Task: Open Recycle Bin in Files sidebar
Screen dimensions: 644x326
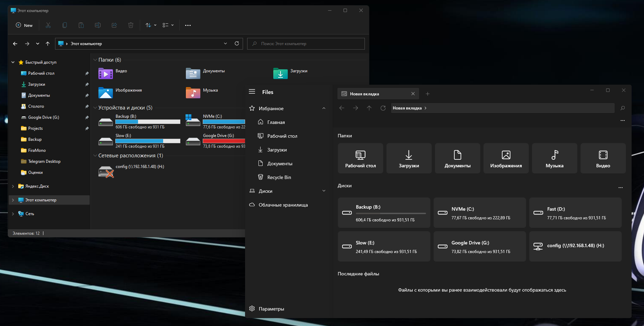Action: [x=279, y=177]
